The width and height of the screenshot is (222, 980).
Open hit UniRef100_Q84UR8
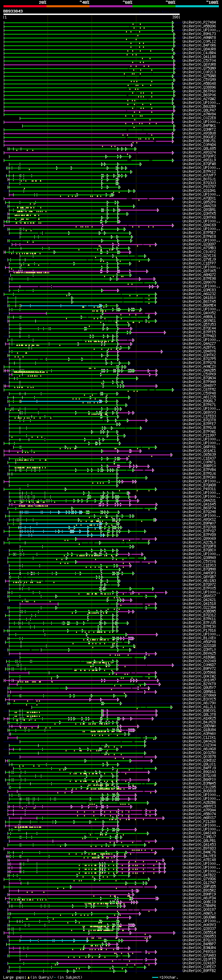coord(199,49)
